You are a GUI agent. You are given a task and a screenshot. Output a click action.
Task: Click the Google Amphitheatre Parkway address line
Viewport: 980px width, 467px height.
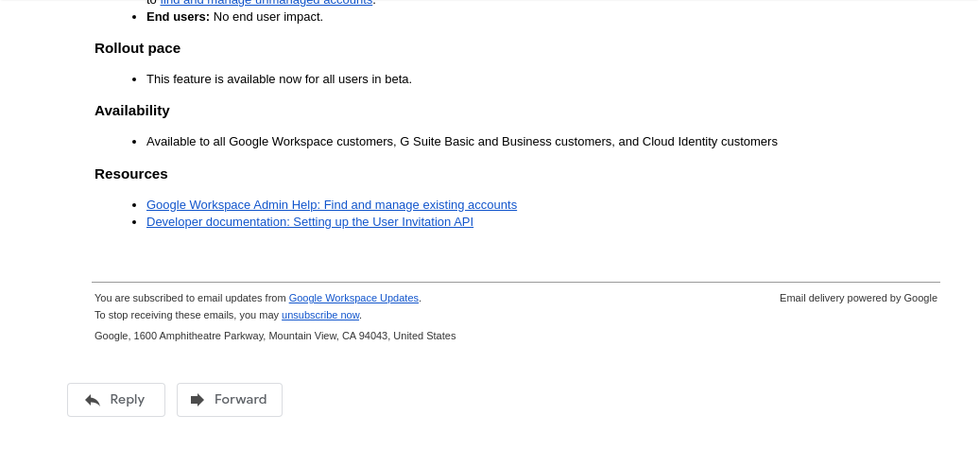[274, 336]
